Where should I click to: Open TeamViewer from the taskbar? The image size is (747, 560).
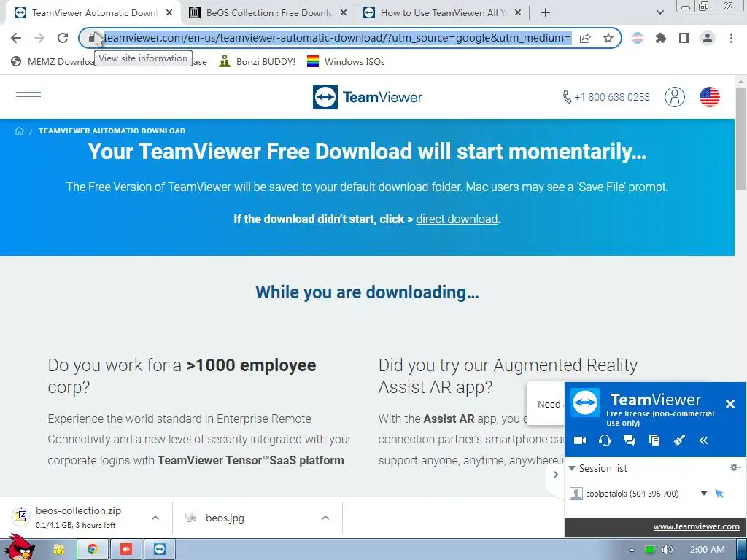coord(160,550)
